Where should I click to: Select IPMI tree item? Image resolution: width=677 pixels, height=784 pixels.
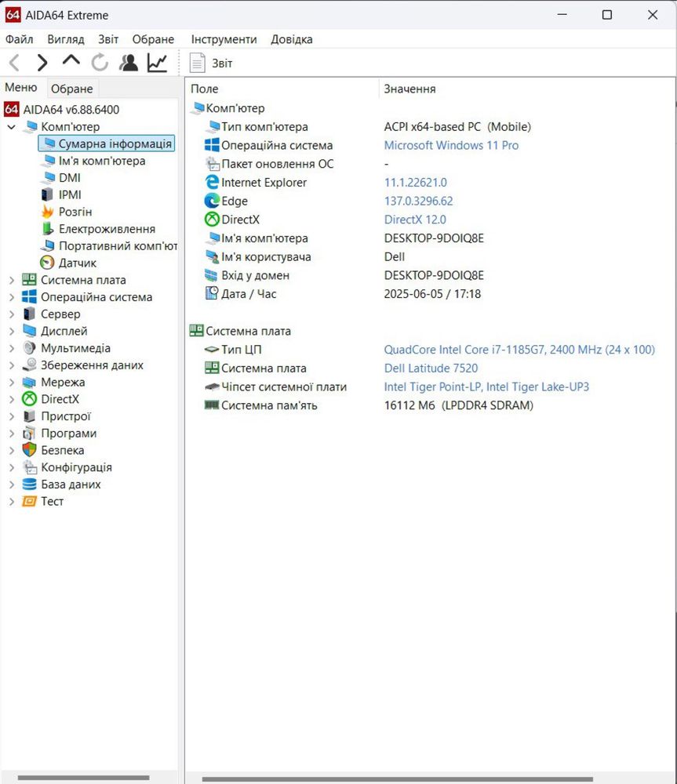pos(70,194)
